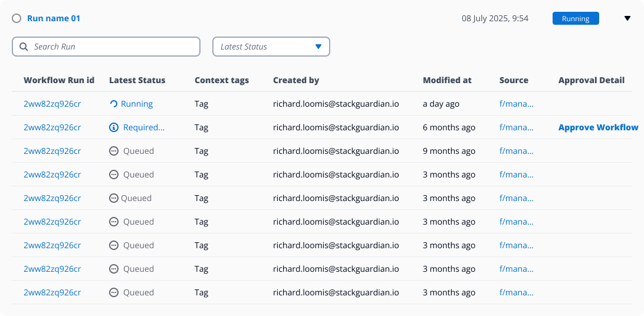The width and height of the screenshot is (644, 316).
Task: Open the Latest Status filter dropdown
Action: (271, 47)
